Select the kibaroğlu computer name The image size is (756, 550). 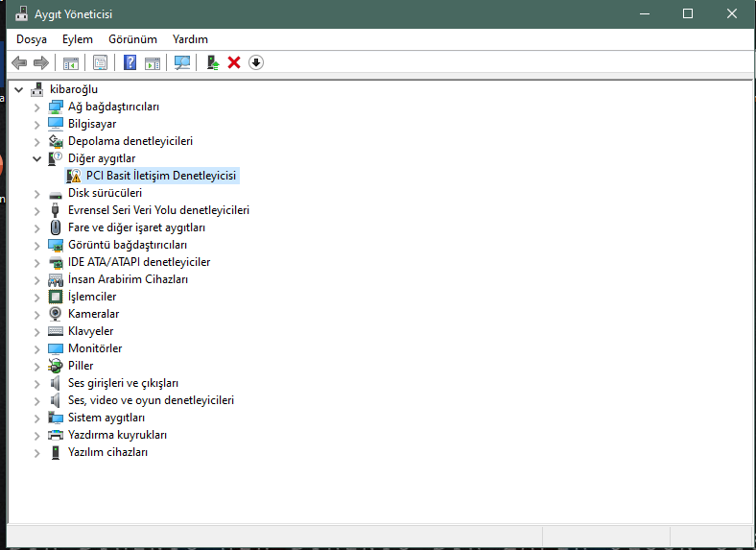(x=74, y=89)
